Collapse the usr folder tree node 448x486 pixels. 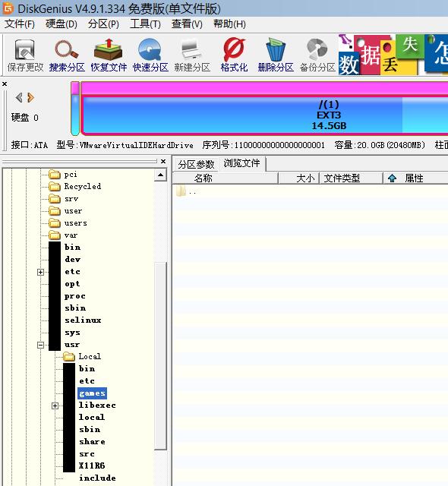tap(40, 345)
